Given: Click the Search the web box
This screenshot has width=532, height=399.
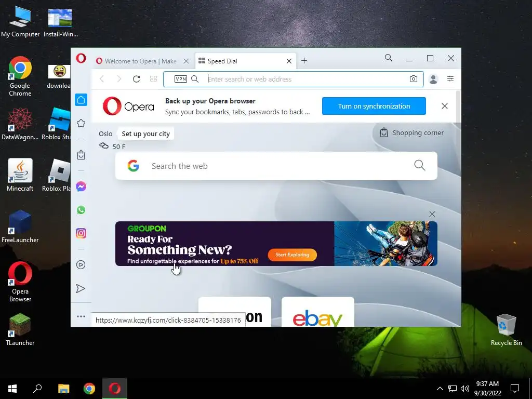Looking at the screenshot, I should pyautogui.click(x=276, y=166).
